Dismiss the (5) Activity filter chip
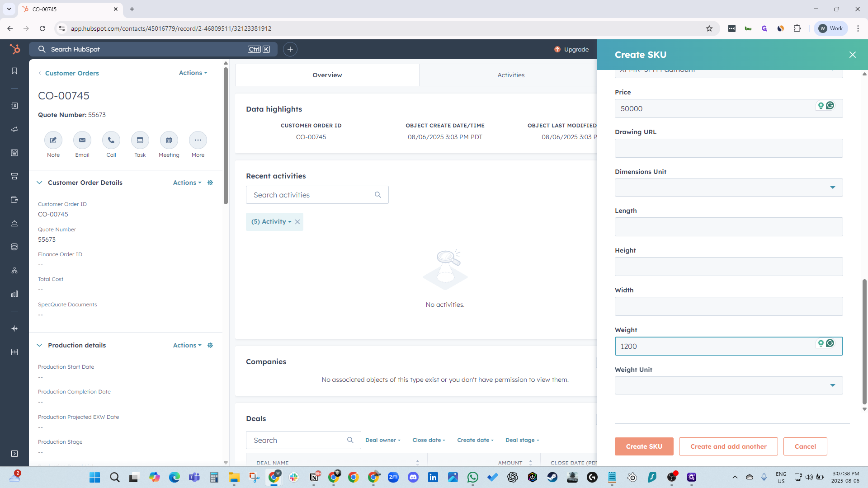The width and height of the screenshot is (868, 488). (x=297, y=221)
